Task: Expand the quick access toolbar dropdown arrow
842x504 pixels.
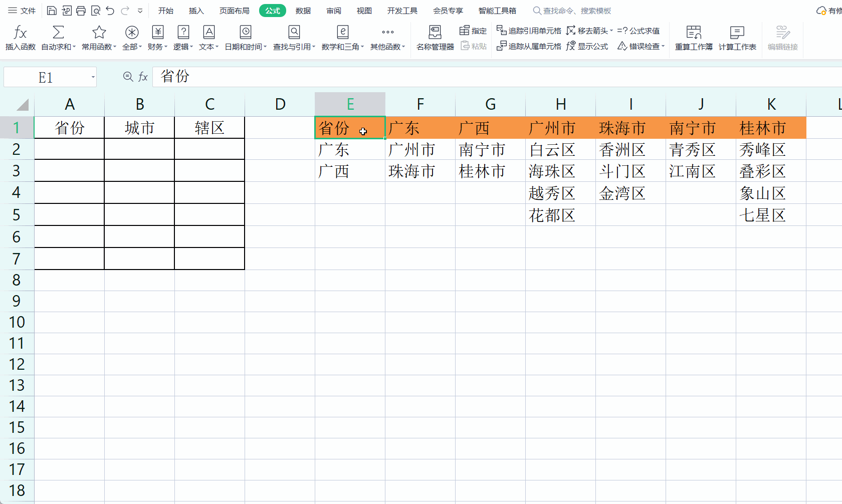Action: tap(140, 11)
